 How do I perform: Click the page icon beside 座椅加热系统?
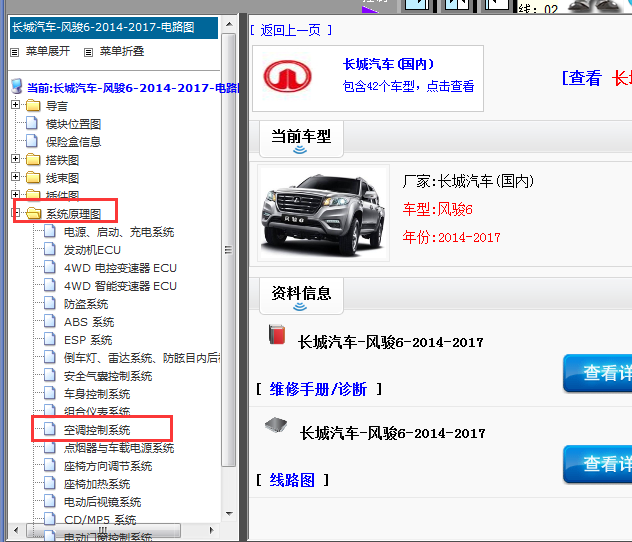50,484
